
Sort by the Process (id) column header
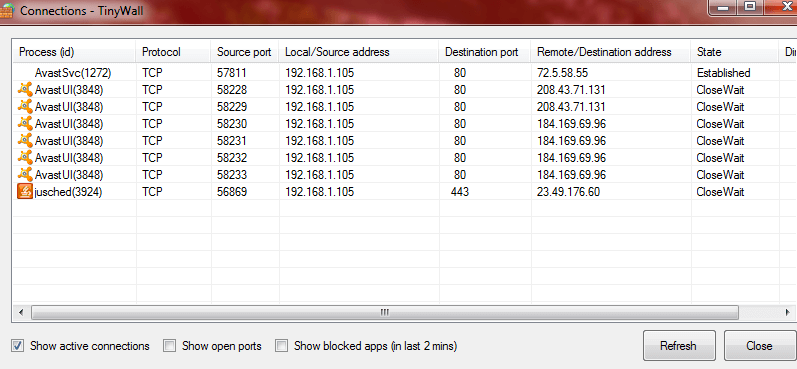pyautogui.click(x=74, y=52)
